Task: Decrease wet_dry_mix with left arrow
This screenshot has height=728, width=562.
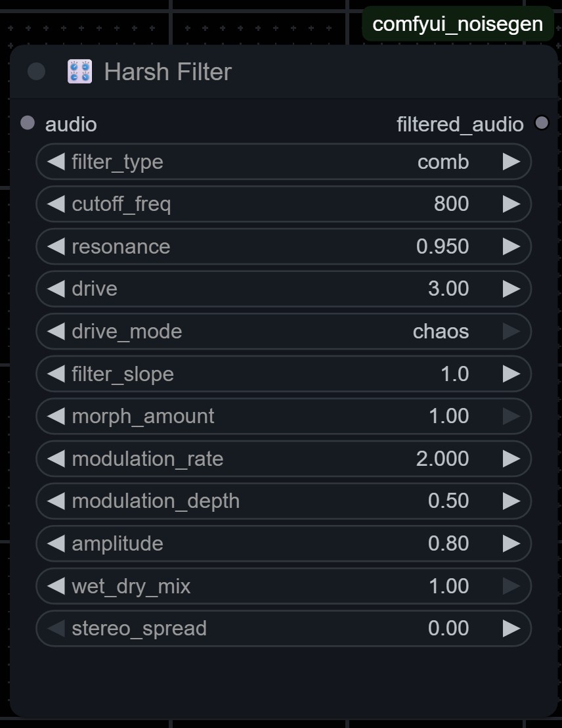Action: point(56,586)
